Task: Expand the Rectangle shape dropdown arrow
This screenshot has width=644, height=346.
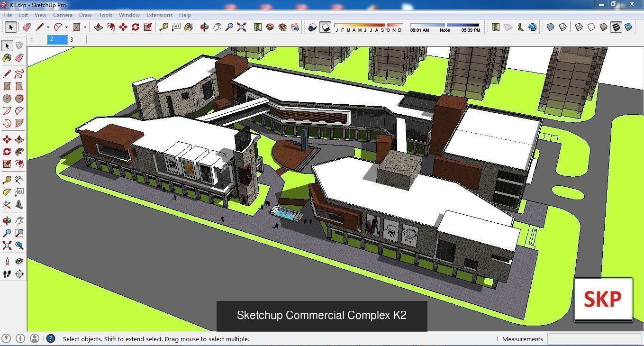Action: coord(85,27)
